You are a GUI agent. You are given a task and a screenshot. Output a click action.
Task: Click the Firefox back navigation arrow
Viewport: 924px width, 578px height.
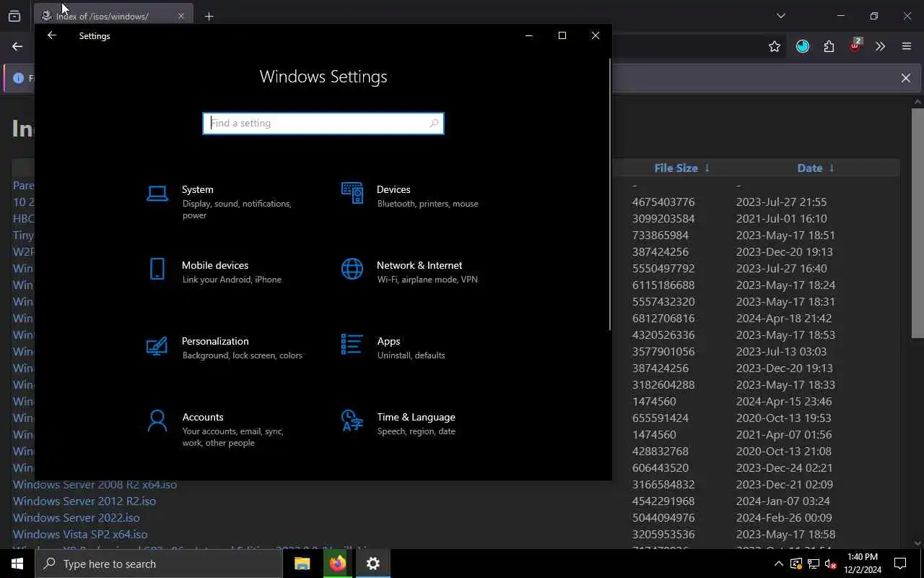click(x=17, y=46)
